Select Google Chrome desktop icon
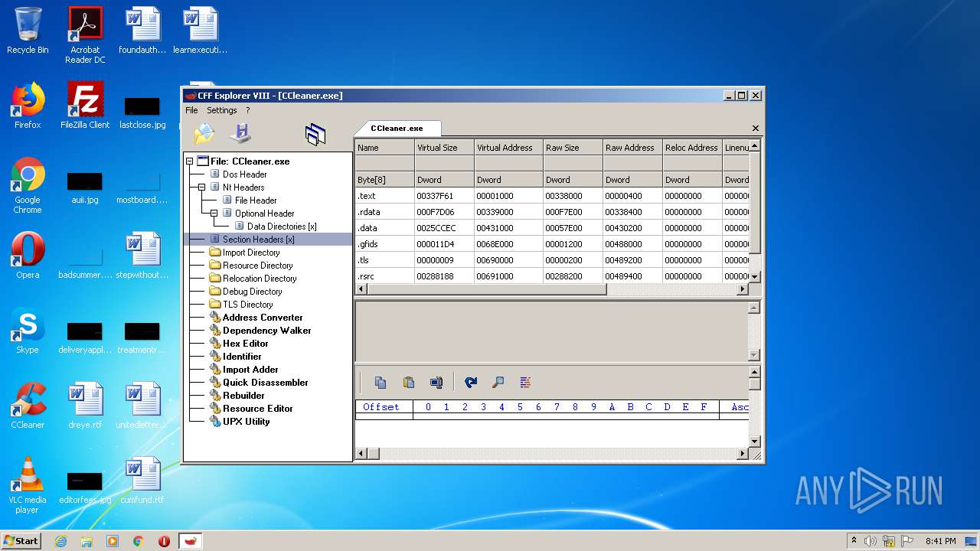 28,185
